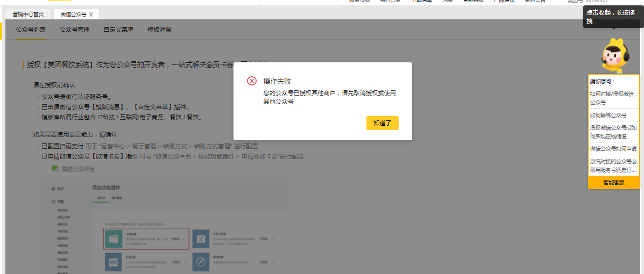Close the 微信公众号 tab with its X

91,15
